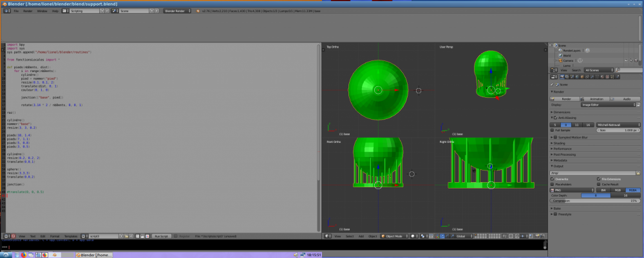644x258 pixels.
Task: Toggle the Full Sample checkbox
Action: [x=553, y=130]
